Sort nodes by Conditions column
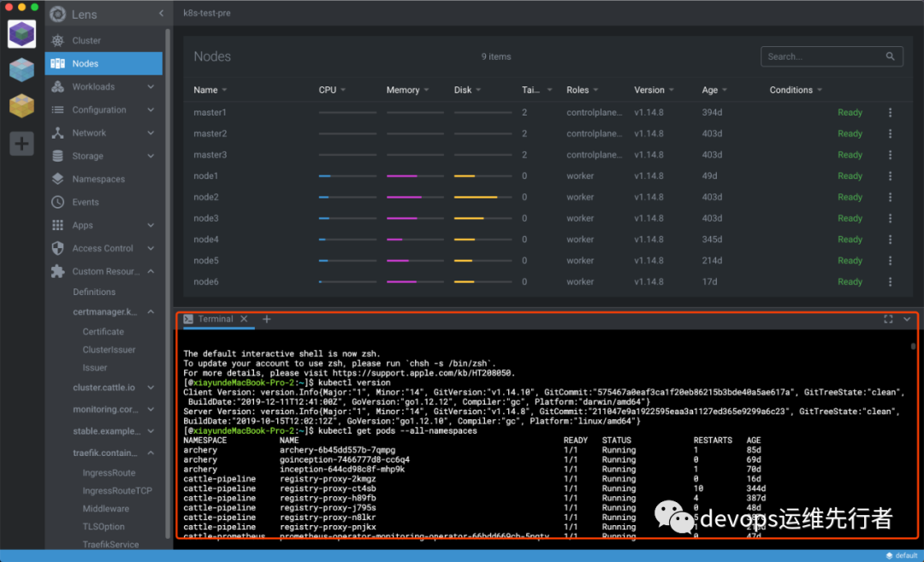The width and height of the screenshot is (924, 562). [x=796, y=90]
